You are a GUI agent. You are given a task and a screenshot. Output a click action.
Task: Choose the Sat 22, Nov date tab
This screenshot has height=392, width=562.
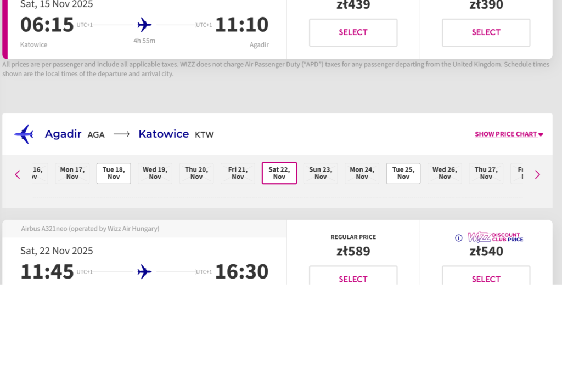279,173
